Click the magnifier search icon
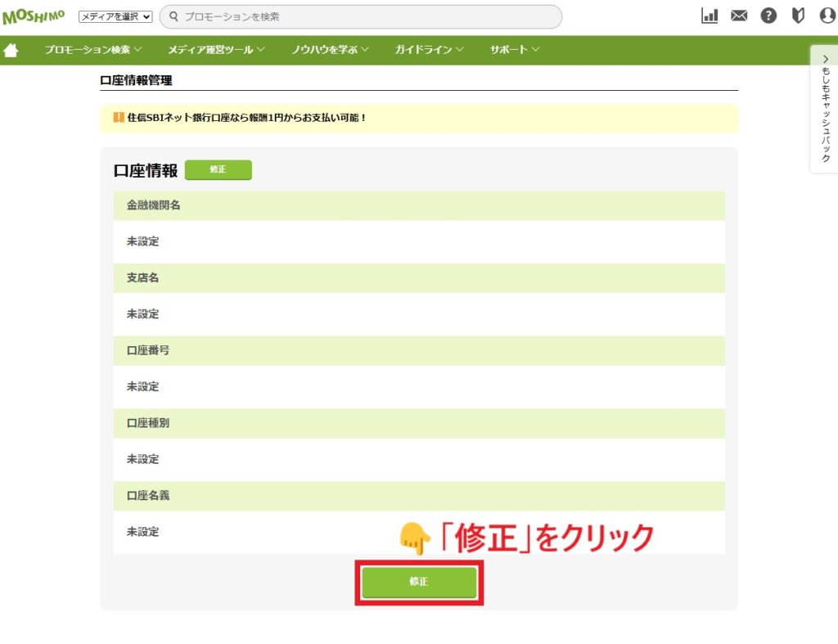Screen dimensions: 838x644 click(x=173, y=16)
